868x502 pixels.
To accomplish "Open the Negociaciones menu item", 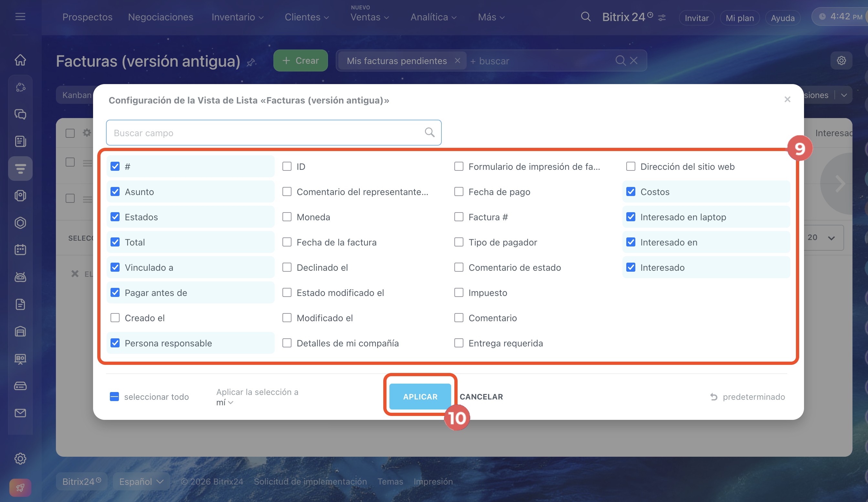I will [x=161, y=17].
